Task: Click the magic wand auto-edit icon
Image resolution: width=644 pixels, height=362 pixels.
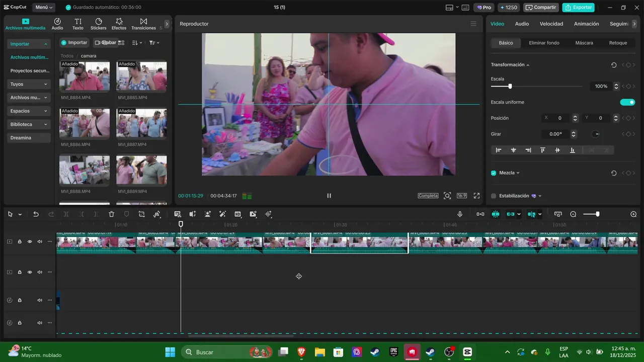Action: (x=223, y=214)
